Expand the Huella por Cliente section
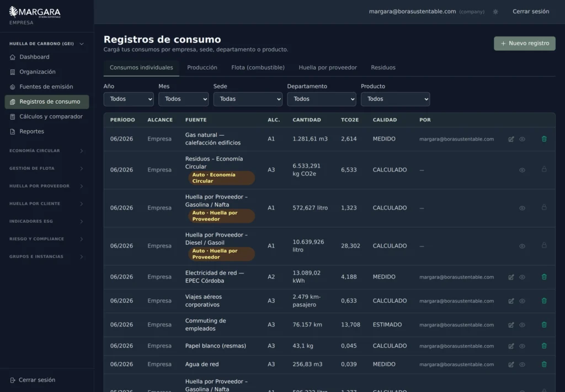This screenshot has width=565, height=392. 47,204
